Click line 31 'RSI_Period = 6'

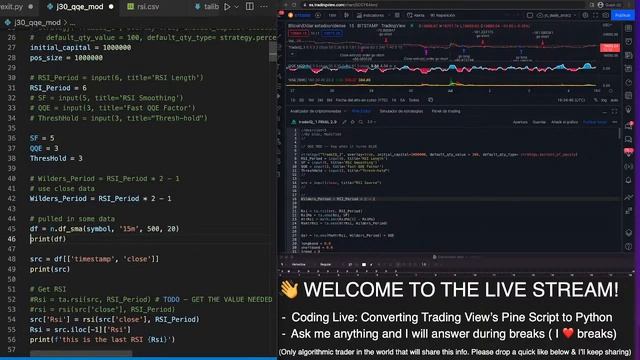point(58,88)
